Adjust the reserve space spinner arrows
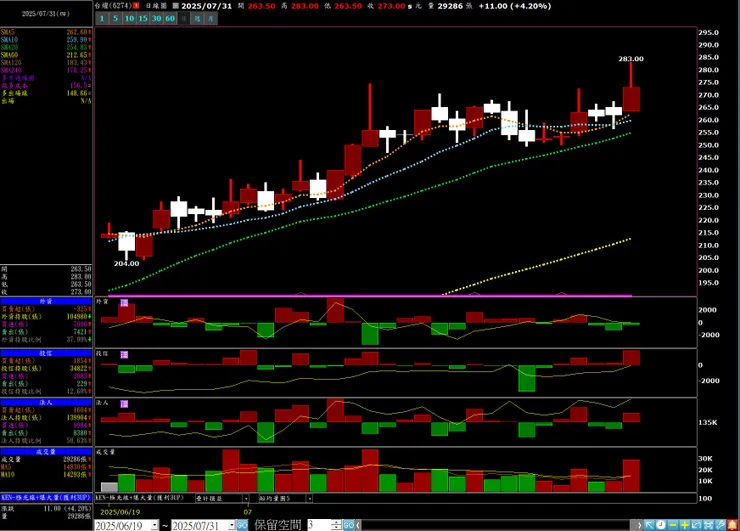This screenshot has width=740, height=531. pos(336,525)
